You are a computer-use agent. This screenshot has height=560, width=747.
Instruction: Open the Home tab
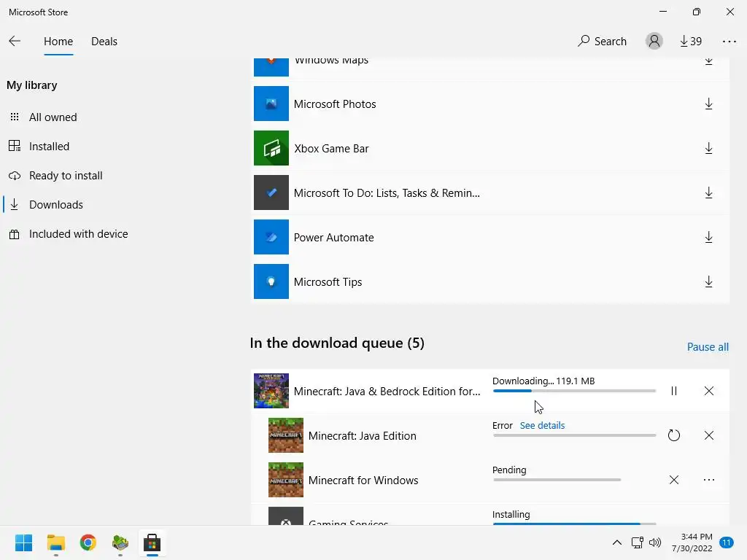pyautogui.click(x=58, y=42)
